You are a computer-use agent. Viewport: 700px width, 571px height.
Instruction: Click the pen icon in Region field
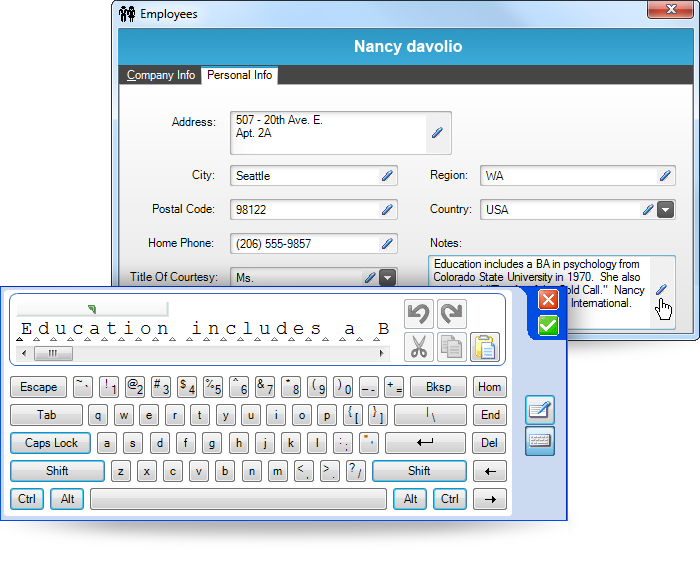click(x=665, y=175)
